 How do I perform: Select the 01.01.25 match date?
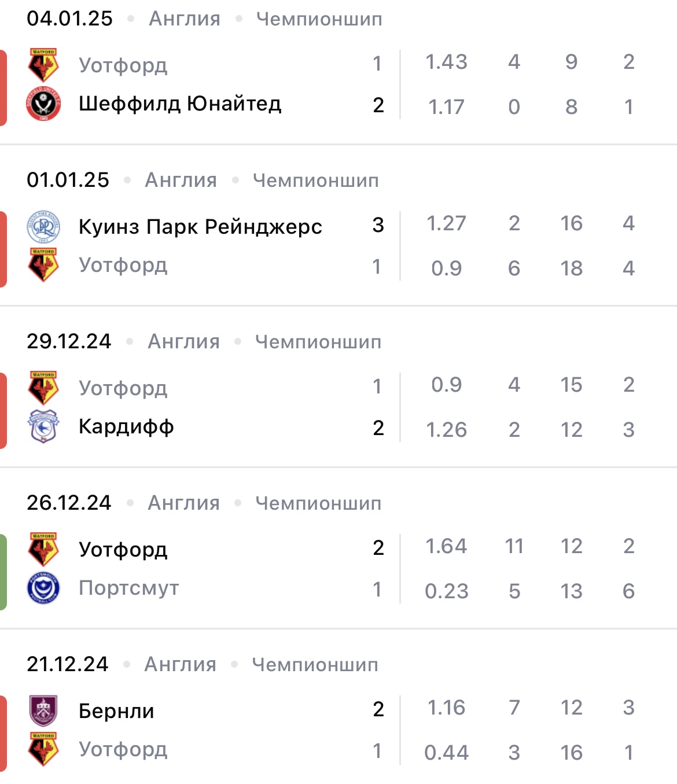click(x=68, y=180)
